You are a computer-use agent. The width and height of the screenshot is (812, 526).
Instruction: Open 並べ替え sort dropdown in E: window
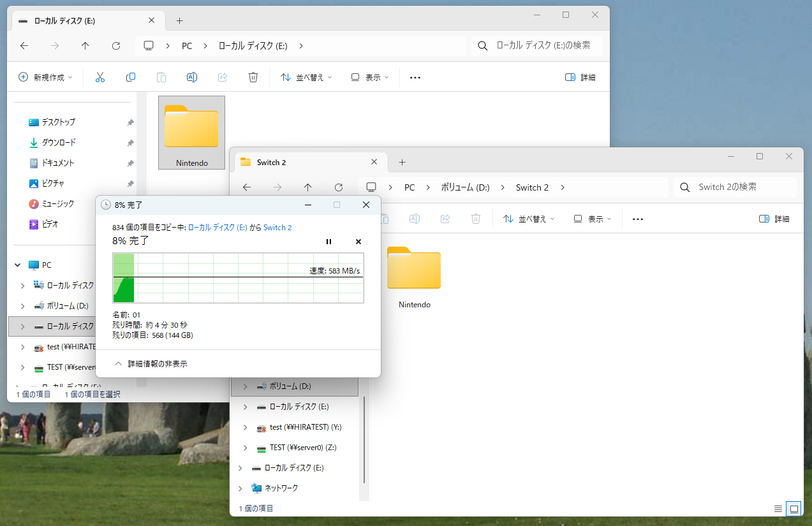[x=306, y=77]
